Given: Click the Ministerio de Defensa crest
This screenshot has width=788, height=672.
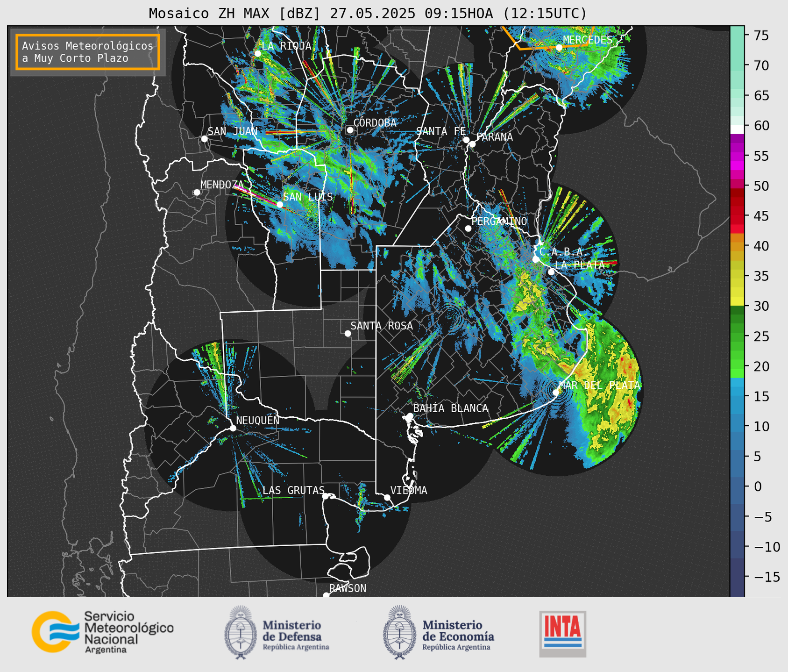Looking at the screenshot, I should 241,632.
